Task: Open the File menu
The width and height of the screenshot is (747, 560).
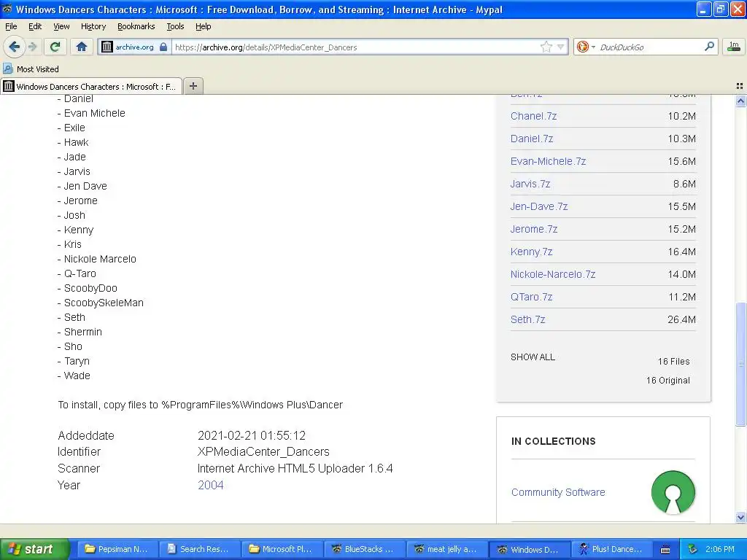Action: [x=11, y=26]
